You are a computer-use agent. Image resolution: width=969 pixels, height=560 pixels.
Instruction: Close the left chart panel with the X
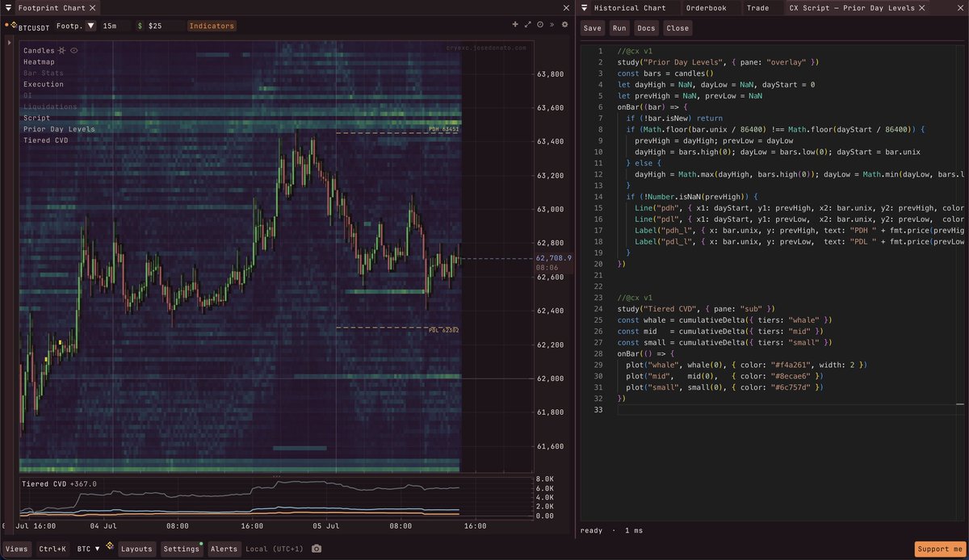564,7
